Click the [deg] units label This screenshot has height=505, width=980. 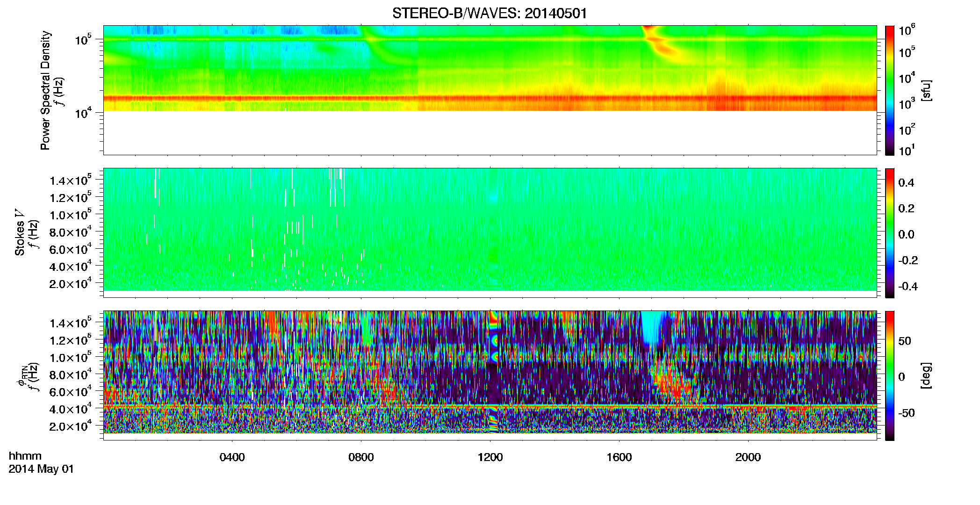pyautogui.click(x=925, y=375)
